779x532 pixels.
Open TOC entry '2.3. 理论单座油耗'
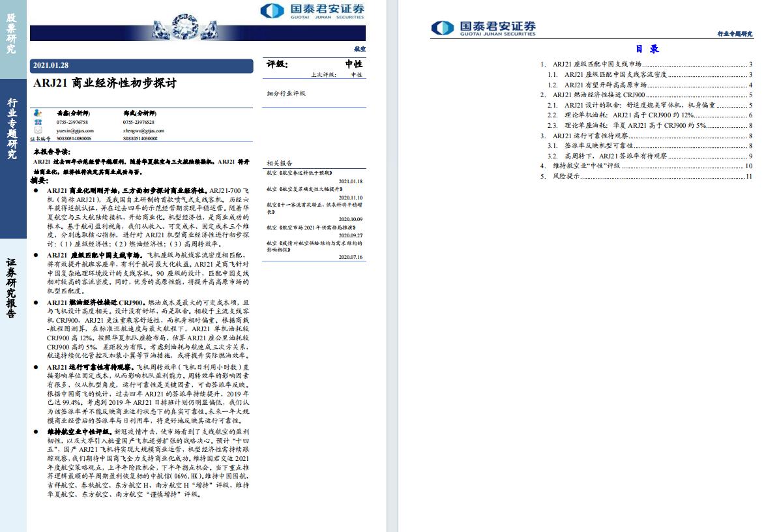coord(650,126)
